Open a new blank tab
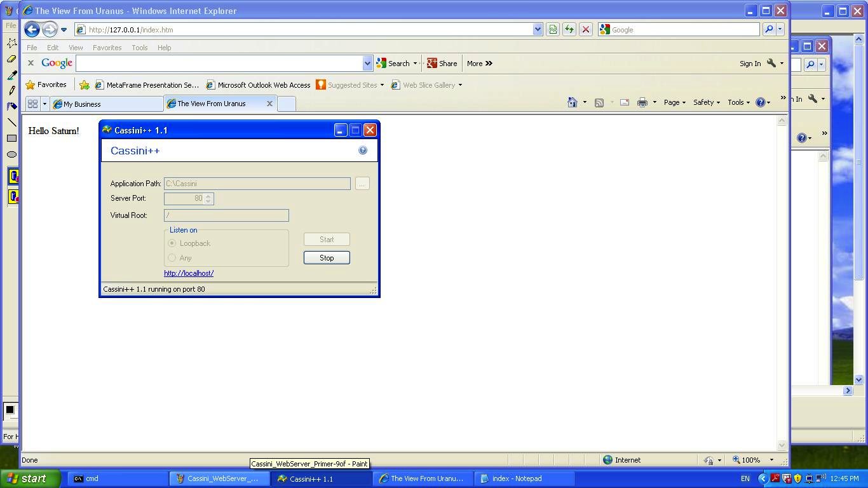This screenshot has width=868, height=488. click(287, 104)
